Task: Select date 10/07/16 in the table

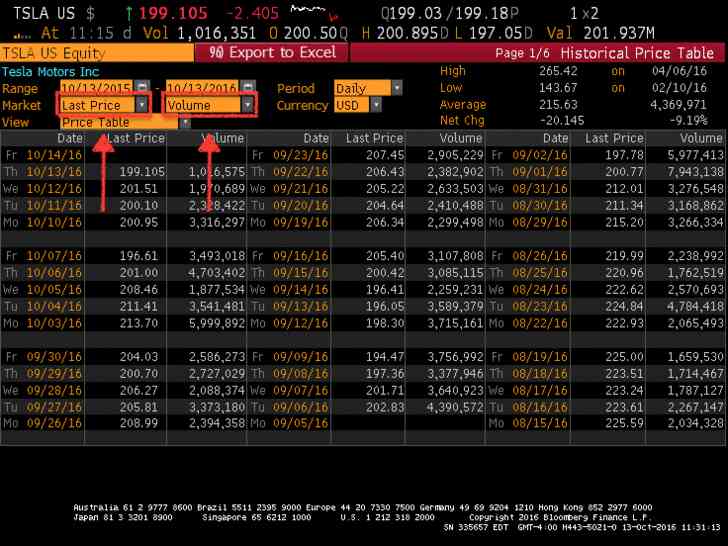Action: [54, 256]
